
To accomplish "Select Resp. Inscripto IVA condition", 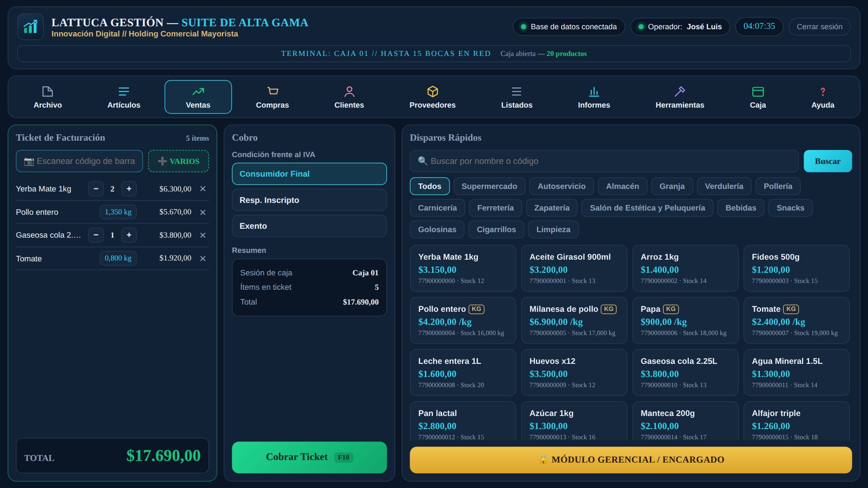I will pos(309,200).
